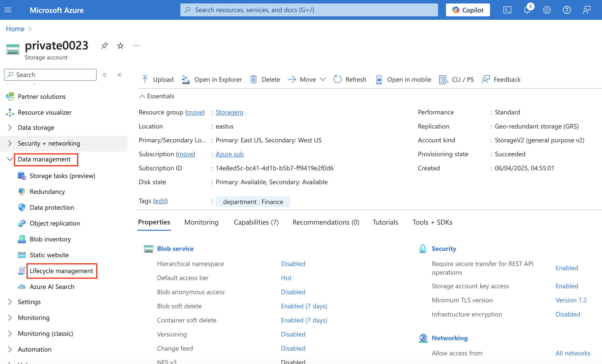The height and width of the screenshot is (364, 602).
Task: Click Hot default access tier value
Action: point(286,278)
